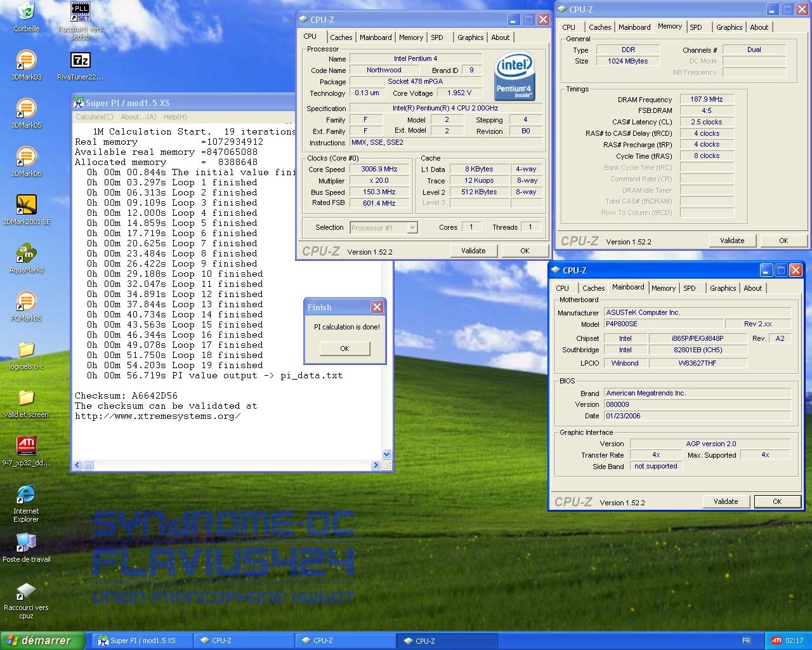
Task: Launch 3DMark05 desktop shortcut
Action: [26, 114]
